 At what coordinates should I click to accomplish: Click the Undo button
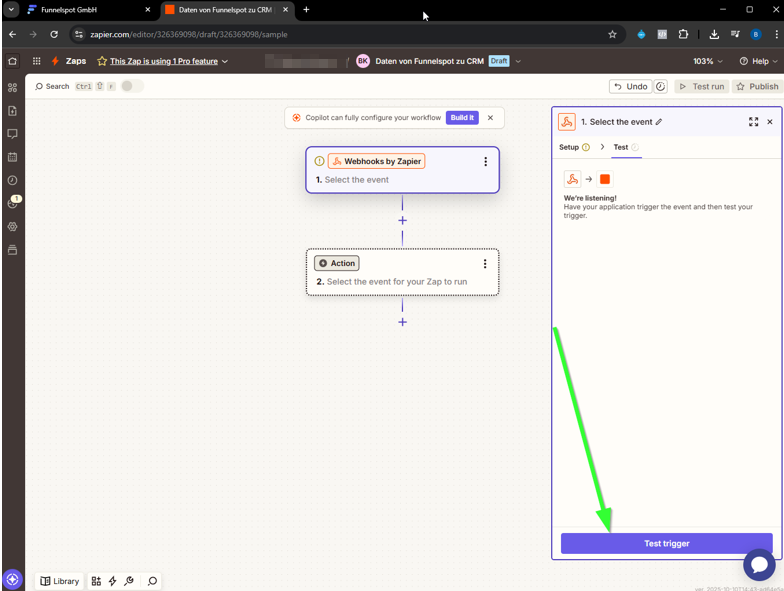[x=631, y=86]
